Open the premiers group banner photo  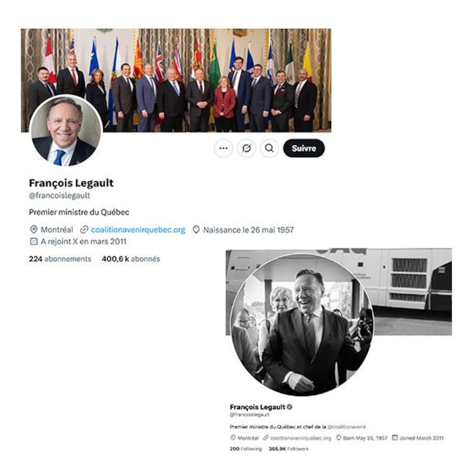[176, 80]
